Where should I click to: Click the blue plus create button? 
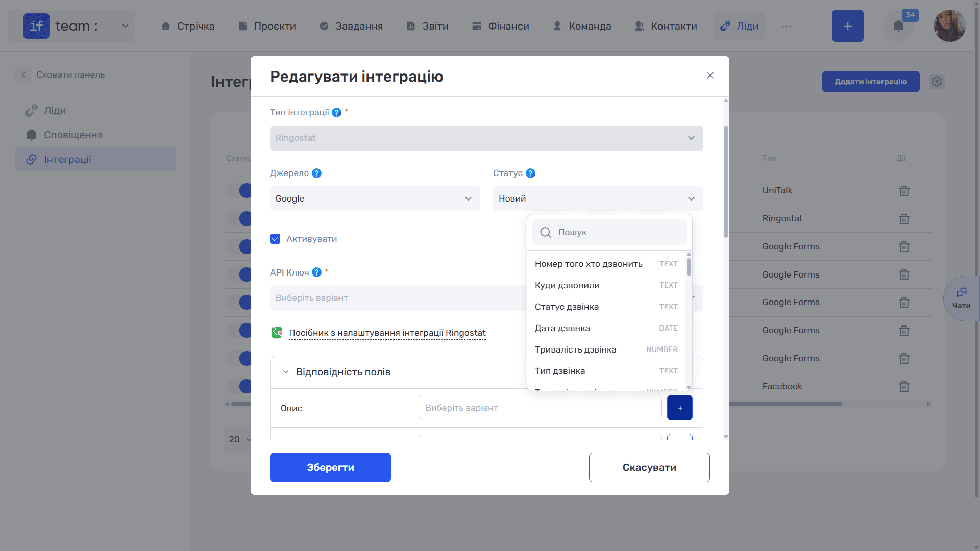(x=847, y=26)
